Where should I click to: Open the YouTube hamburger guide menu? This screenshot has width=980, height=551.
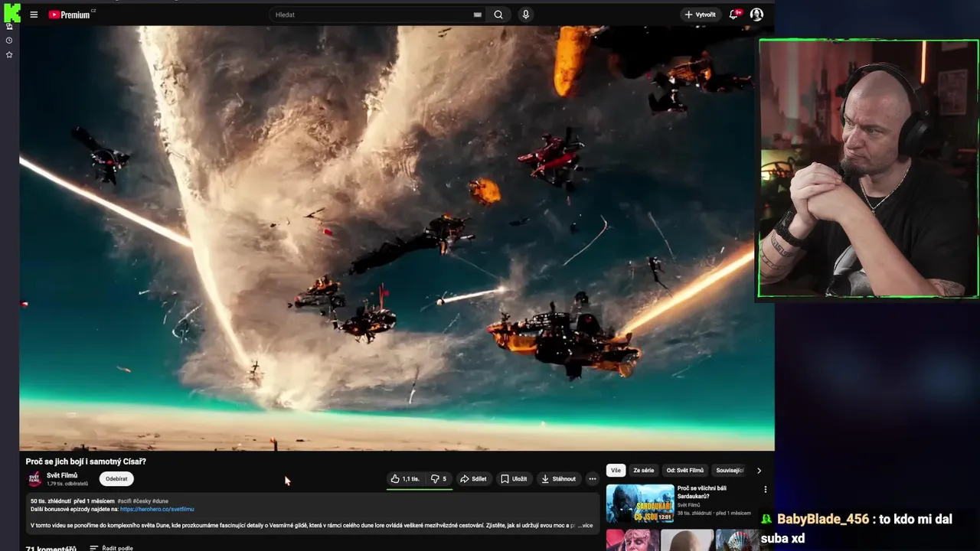[x=34, y=15]
